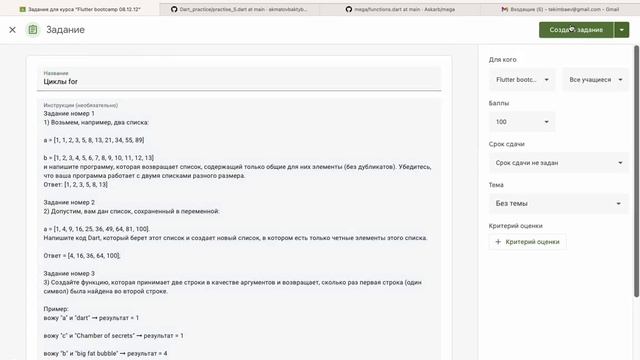Click the line starting 'b = [1, 2, 3, 4, 5'
The image size is (640, 360).
coord(99,158)
